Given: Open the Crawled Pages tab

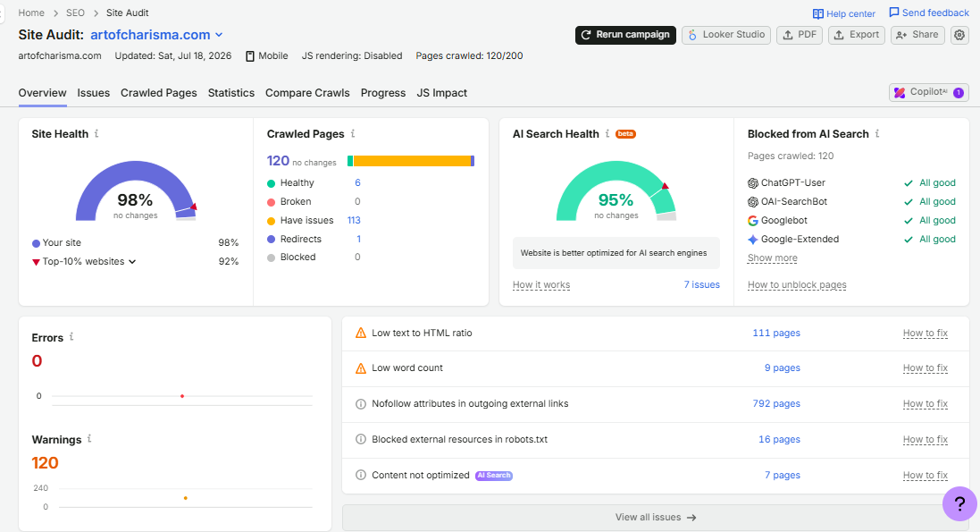Looking at the screenshot, I should [159, 93].
